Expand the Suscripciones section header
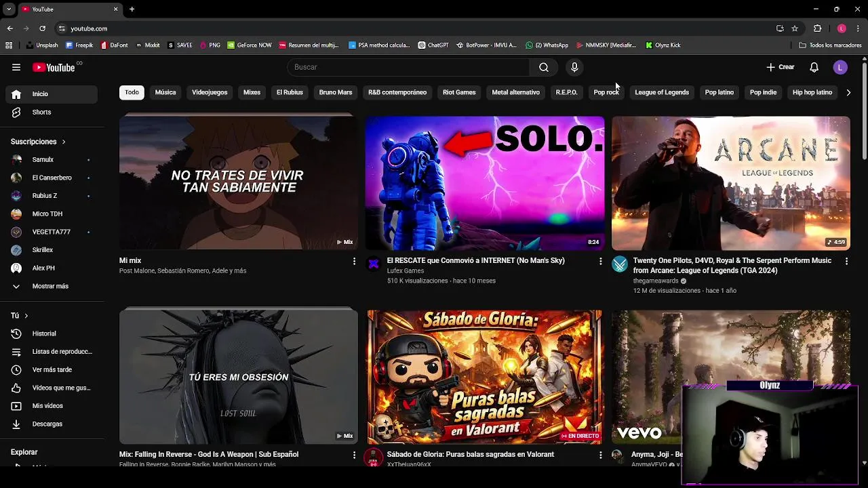Image resolution: width=868 pixels, height=488 pixels. [x=38, y=142]
